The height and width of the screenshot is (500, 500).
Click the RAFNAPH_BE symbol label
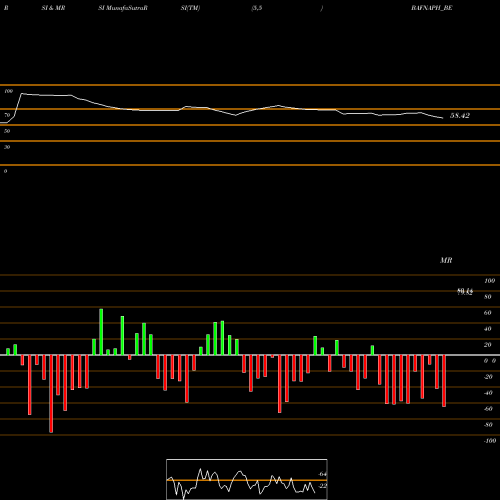pyautogui.click(x=432, y=8)
